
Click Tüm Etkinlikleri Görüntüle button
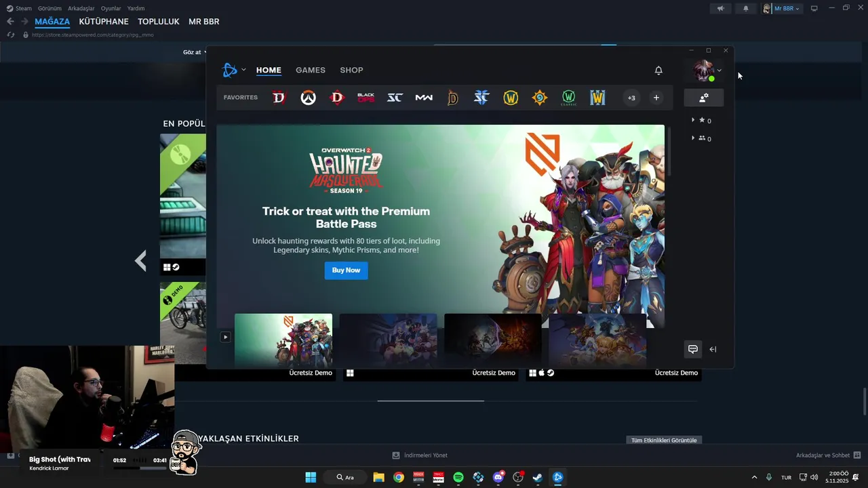click(664, 440)
